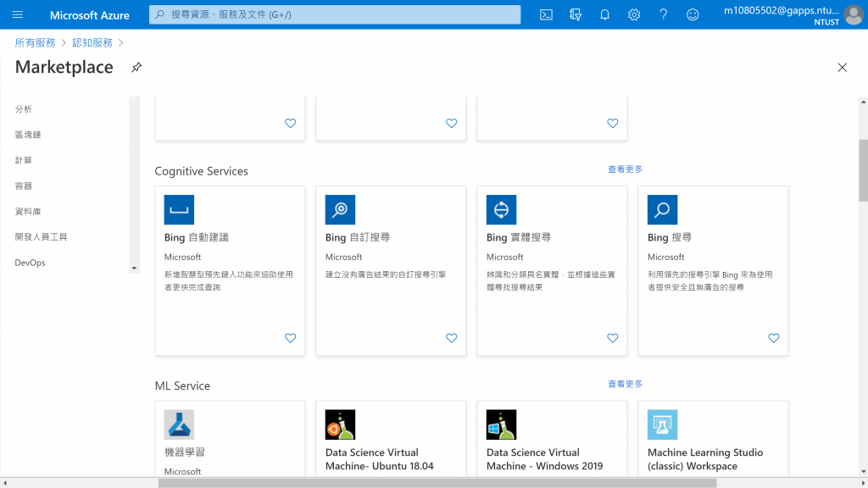Open the settings gear
The height and width of the screenshot is (488, 868).
click(634, 15)
